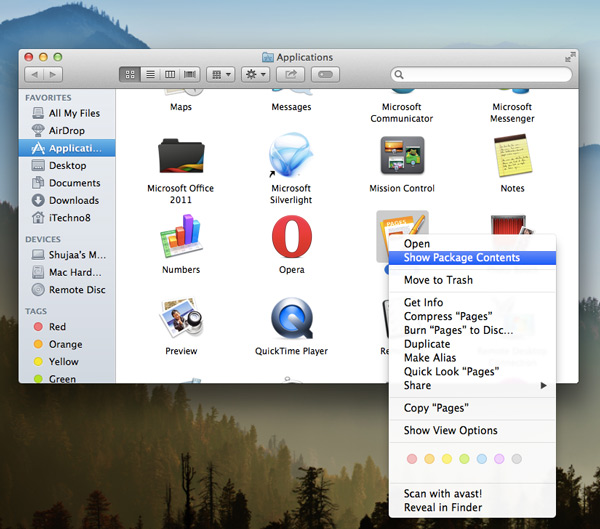Toggle full screen for Applications window

(x=570, y=57)
